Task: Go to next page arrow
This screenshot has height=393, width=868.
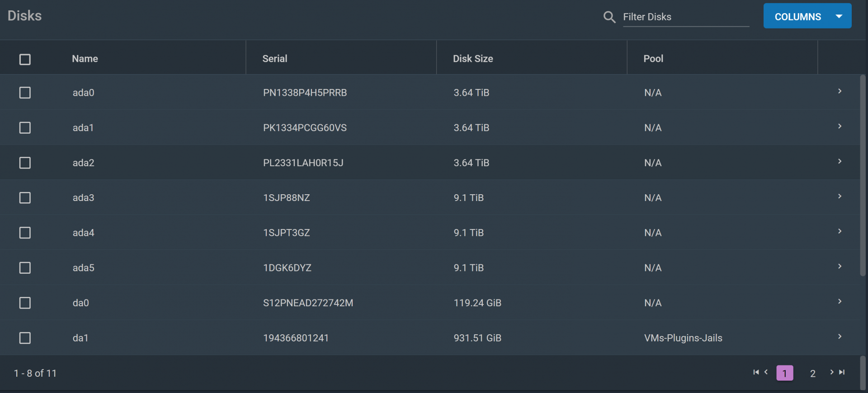Action: (x=831, y=372)
